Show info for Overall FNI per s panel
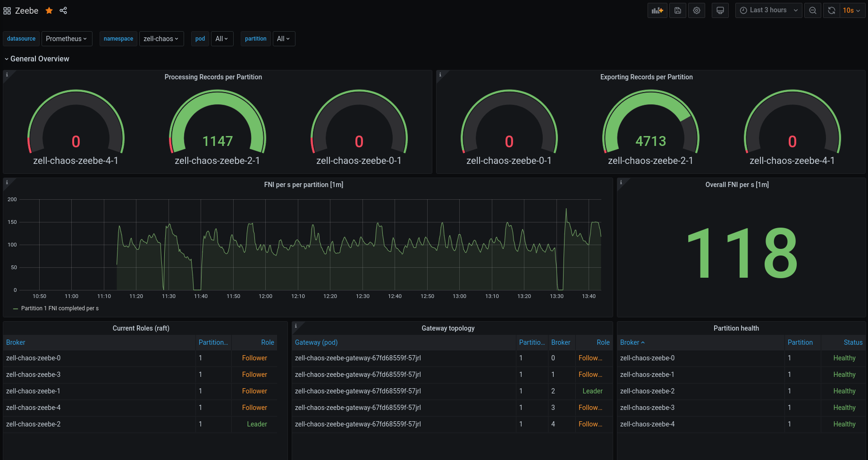The width and height of the screenshot is (868, 460). [621, 182]
